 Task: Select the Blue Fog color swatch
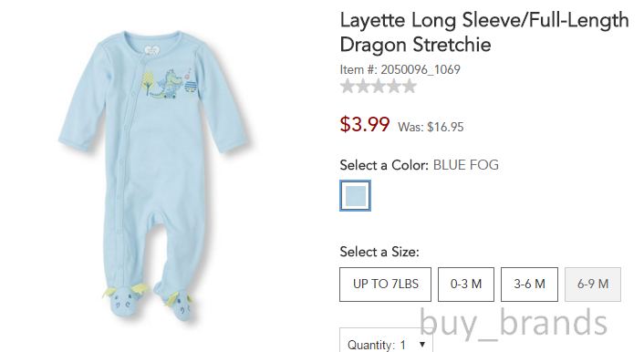pos(355,195)
